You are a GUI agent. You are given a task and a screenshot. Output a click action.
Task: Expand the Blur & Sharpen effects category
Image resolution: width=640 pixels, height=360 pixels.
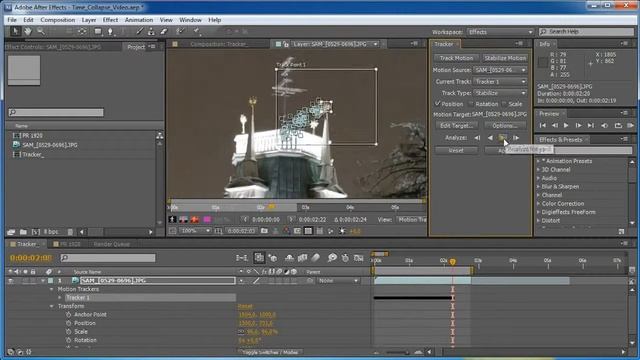(539, 187)
